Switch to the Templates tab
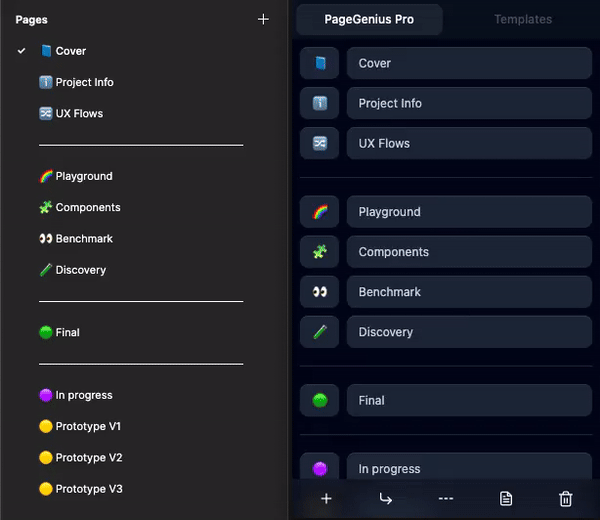This screenshot has width=600, height=520. coord(523,20)
